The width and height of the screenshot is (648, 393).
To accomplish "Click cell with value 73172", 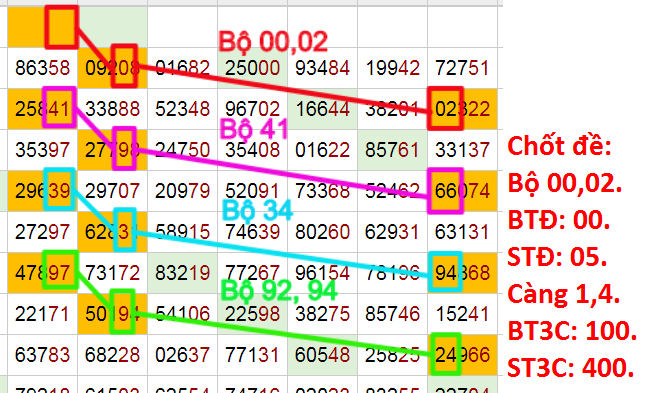I will pyautogui.click(x=112, y=273).
